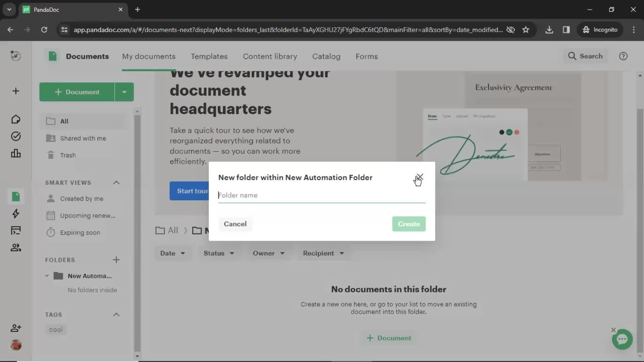Expand the SMART VIEWS collapse toggle
This screenshot has height=362, width=644.
click(116, 182)
